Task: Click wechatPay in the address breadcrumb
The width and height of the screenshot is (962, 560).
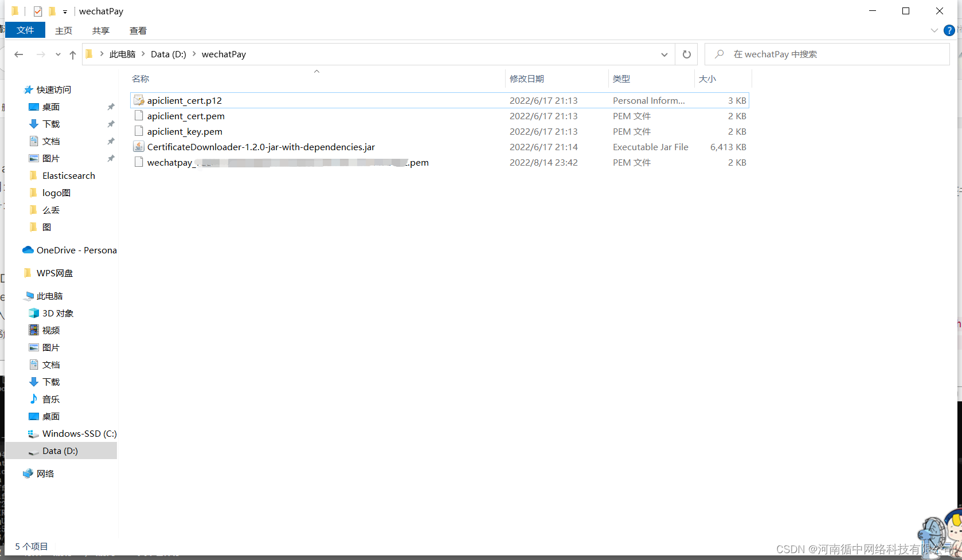Action: 224,54
